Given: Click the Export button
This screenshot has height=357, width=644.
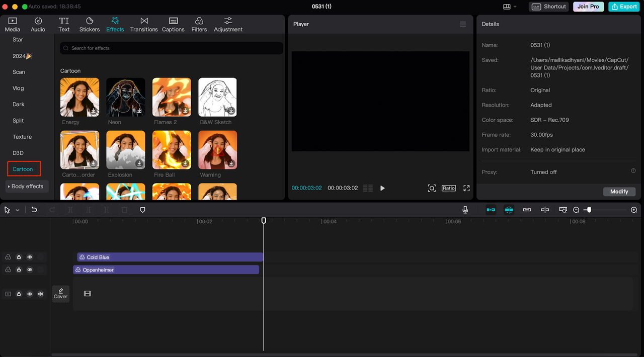Looking at the screenshot, I should tap(623, 7).
